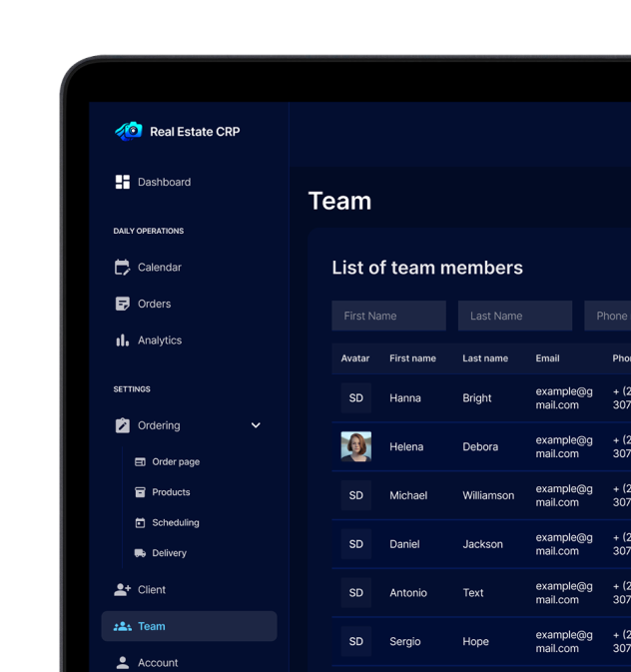
Task: Click the Delivery truck icon
Action: 140,553
